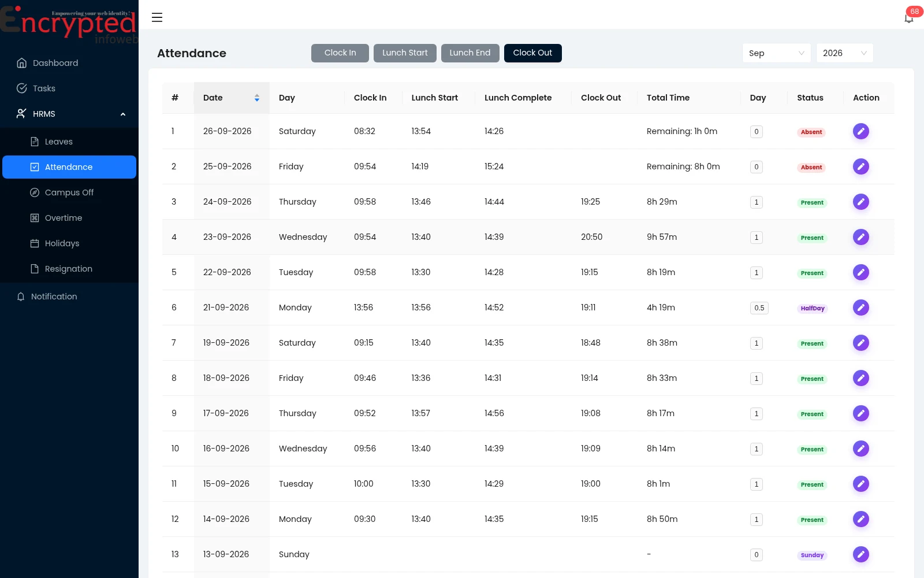Click the Encrypted Infoweb logo

point(69,24)
